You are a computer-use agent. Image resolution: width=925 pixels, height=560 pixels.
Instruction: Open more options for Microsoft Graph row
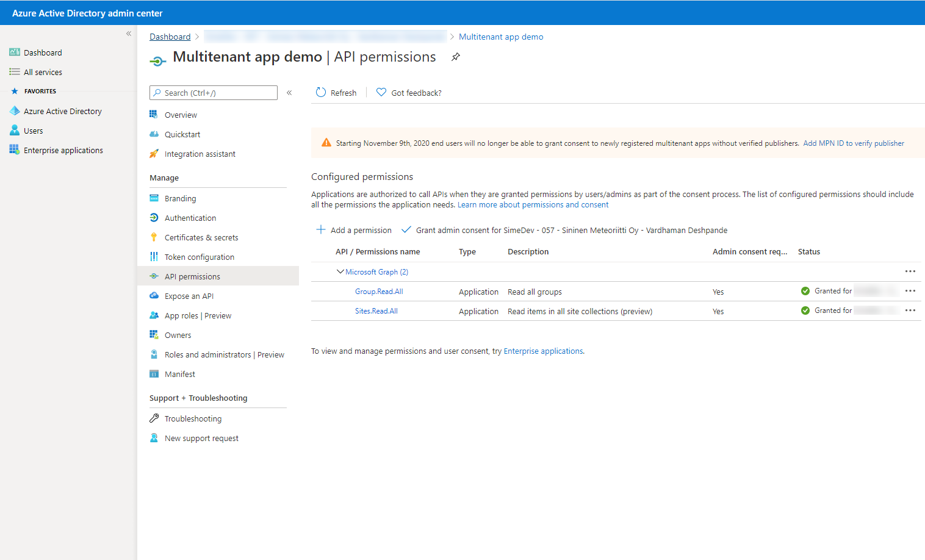[x=910, y=271]
